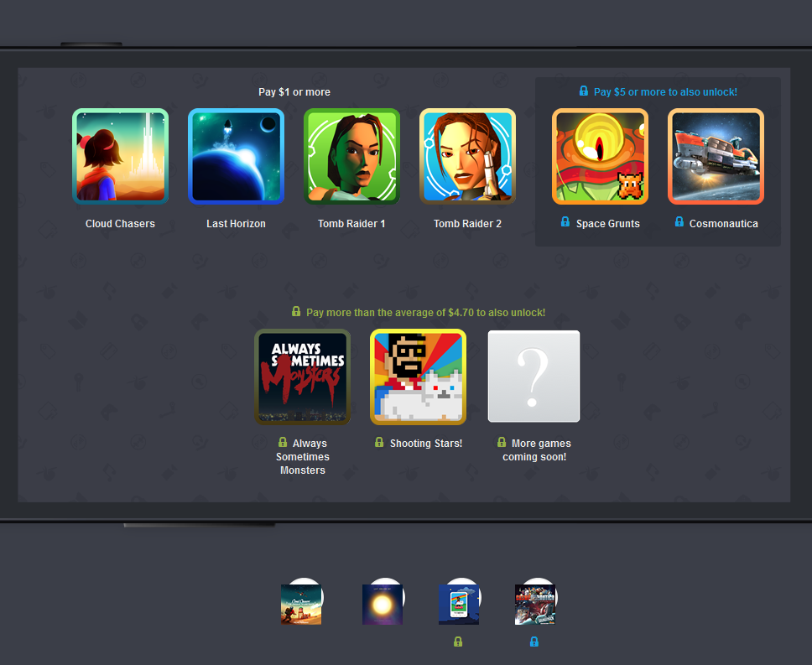The width and height of the screenshot is (812, 665).
Task: Click the Last Horizon title text
Action: pos(237,224)
